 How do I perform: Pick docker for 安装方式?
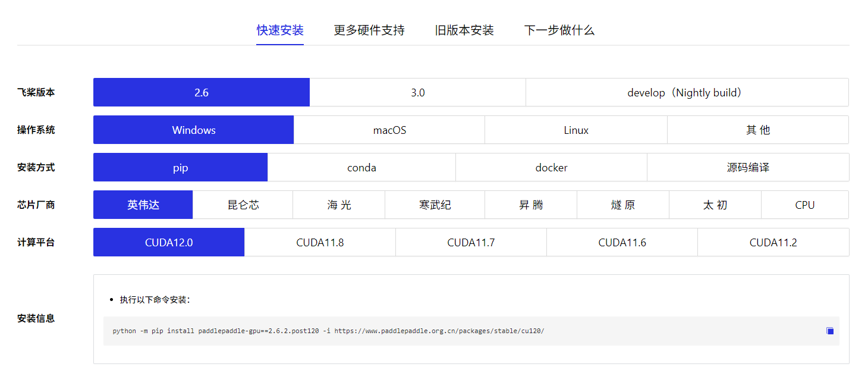coord(551,167)
